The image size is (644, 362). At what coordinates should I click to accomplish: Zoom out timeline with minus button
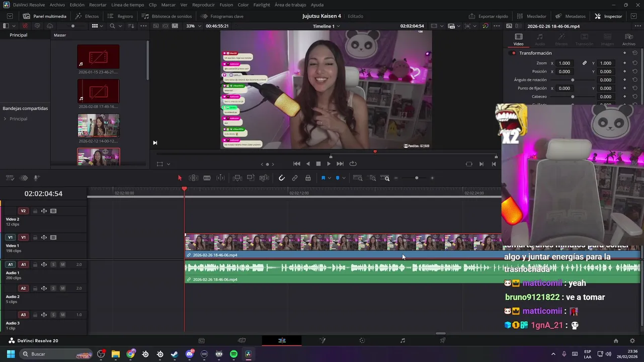396,178
